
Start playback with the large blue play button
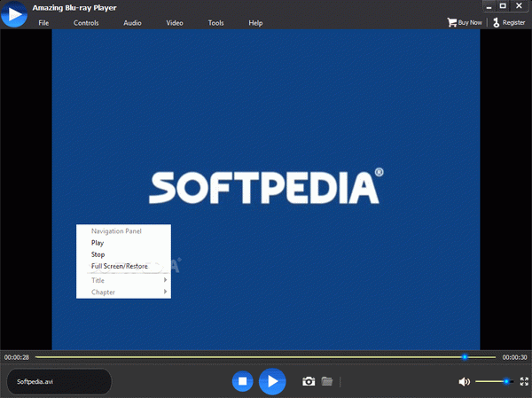pyautogui.click(x=272, y=381)
